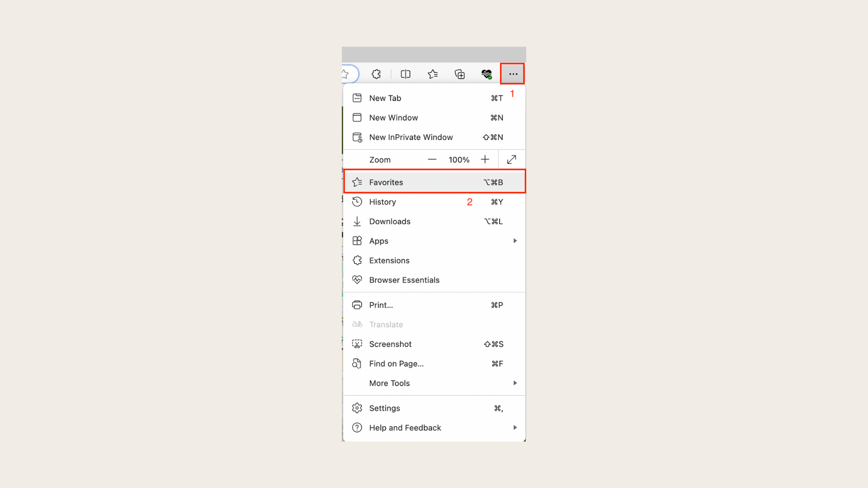Click the Browser Essentials heart icon
Image resolution: width=868 pixels, height=488 pixels.
pyautogui.click(x=357, y=279)
